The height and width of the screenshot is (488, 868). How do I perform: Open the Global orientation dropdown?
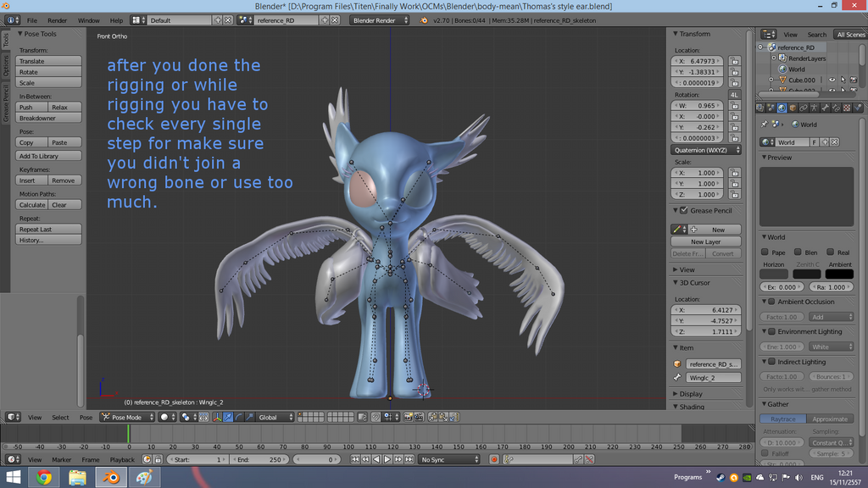click(275, 417)
